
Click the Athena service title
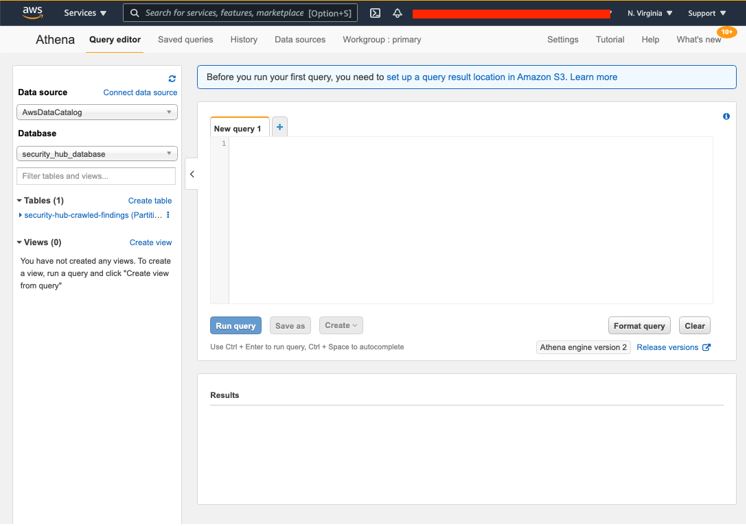pos(55,39)
